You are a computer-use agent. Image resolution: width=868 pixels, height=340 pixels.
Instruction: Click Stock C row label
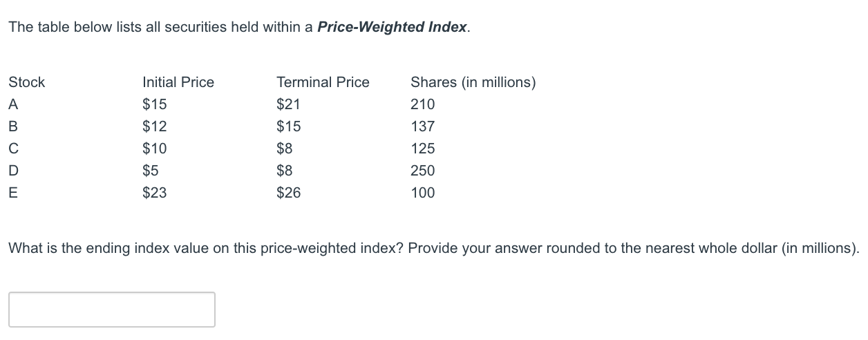tap(13, 149)
